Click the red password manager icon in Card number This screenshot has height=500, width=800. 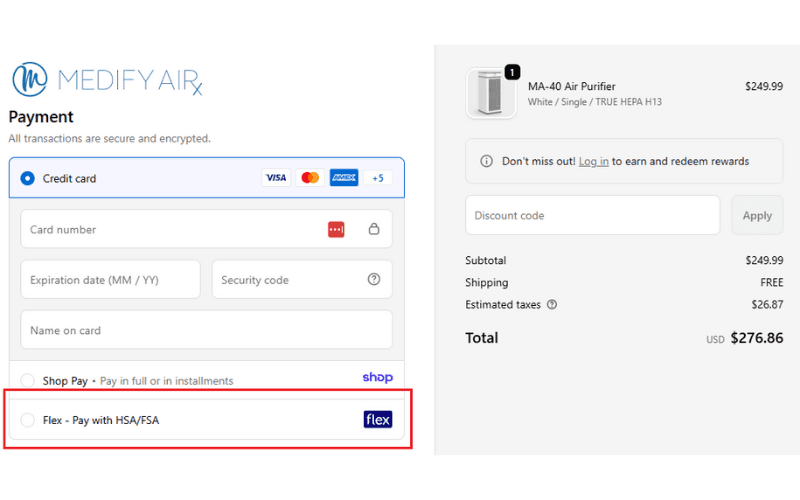tap(336, 230)
